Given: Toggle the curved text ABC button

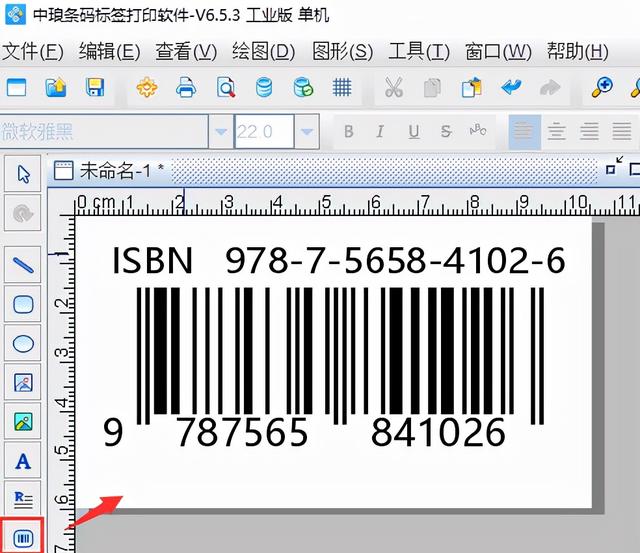Looking at the screenshot, I should [478, 131].
